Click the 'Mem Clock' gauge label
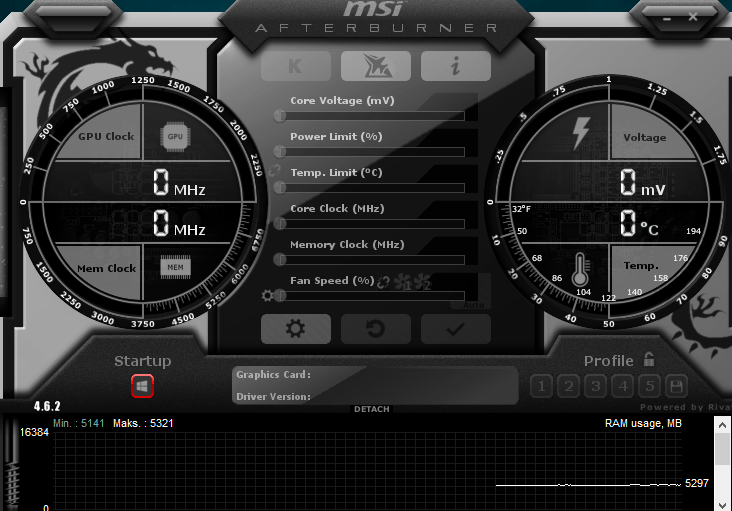 106,268
